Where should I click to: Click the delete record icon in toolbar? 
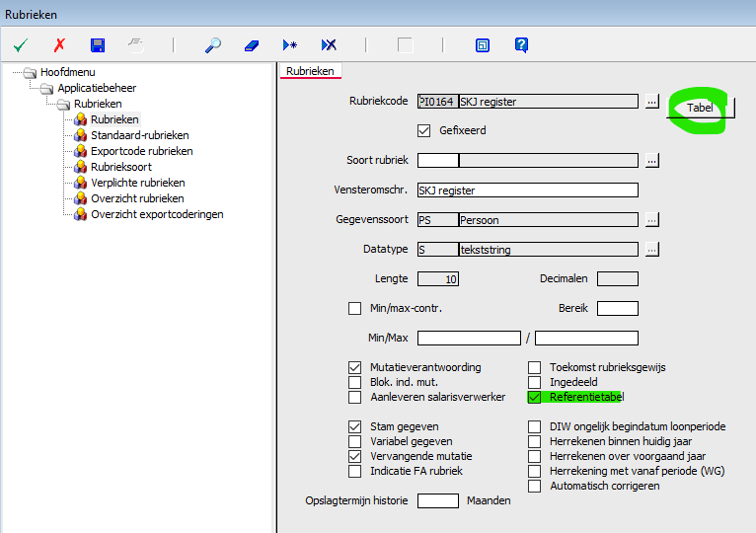click(329, 45)
